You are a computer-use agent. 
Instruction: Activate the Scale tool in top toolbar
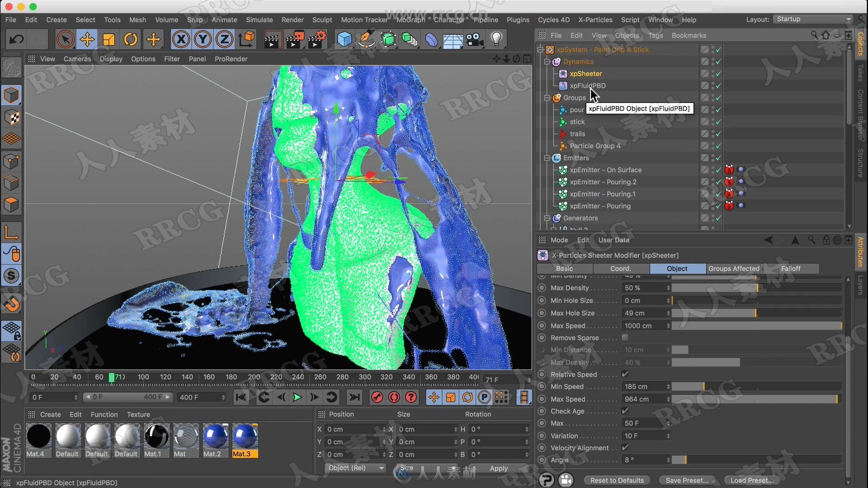[109, 39]
